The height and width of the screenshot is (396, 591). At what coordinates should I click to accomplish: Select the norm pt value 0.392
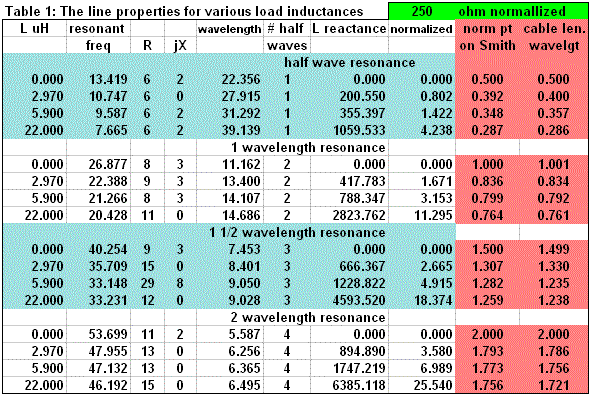pyautogui.click(x=487, y=96)
